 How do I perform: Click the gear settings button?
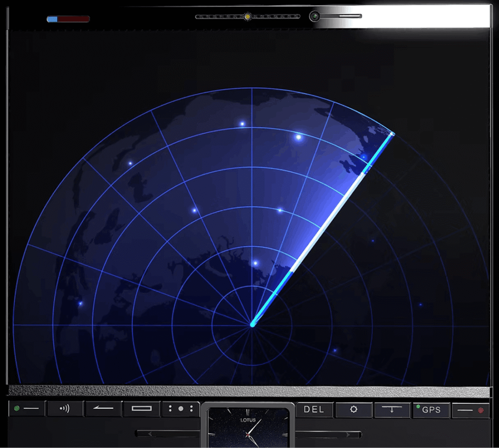pyautogui.click(x=354, y=409)
